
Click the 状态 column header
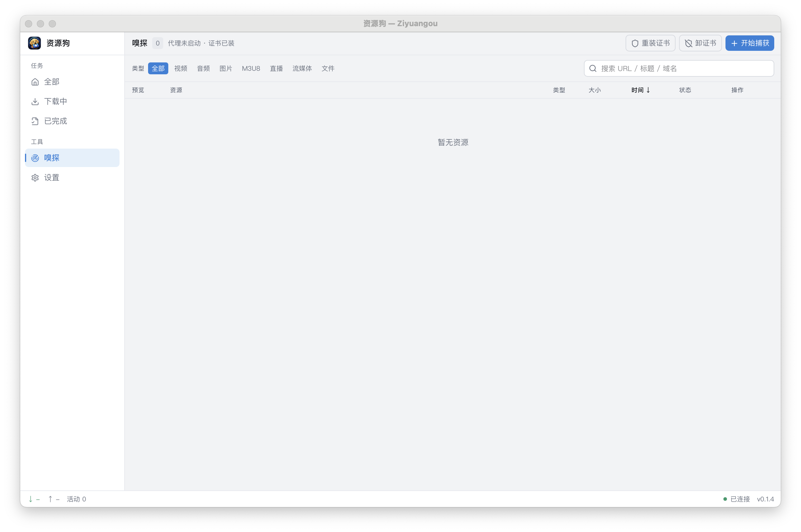(x=685, y=90)
